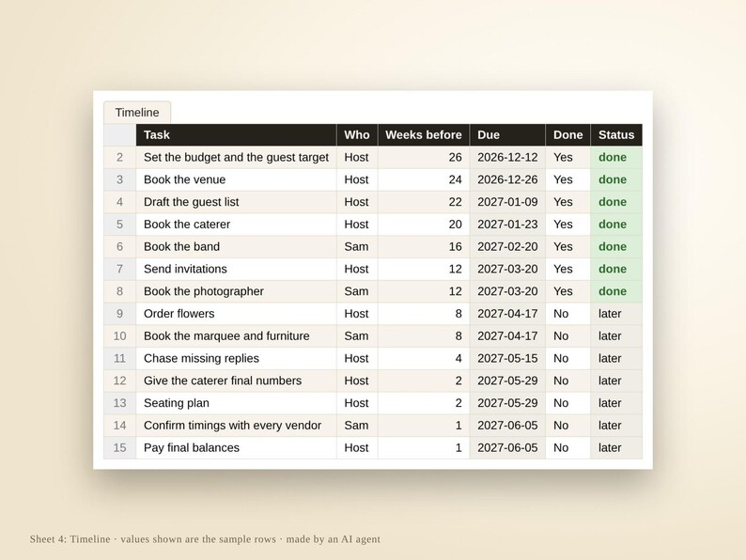The image size is (746, 560).
Task: Select row number 9
Action: (120, 314)
